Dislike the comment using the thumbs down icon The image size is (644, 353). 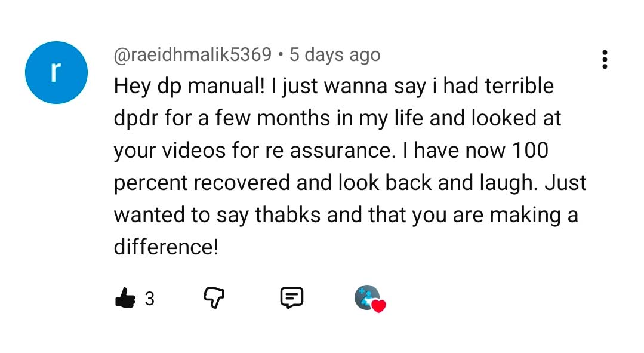click(x=214, y=298)
